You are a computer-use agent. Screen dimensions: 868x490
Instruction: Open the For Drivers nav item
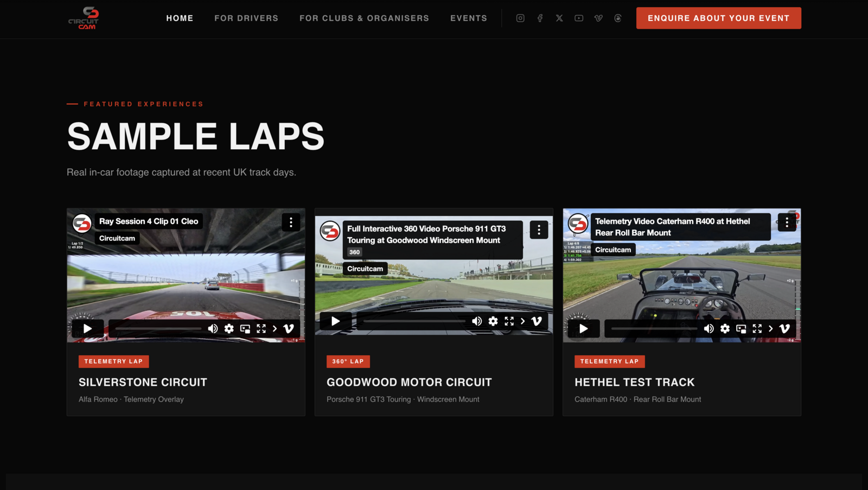point(246,18)
